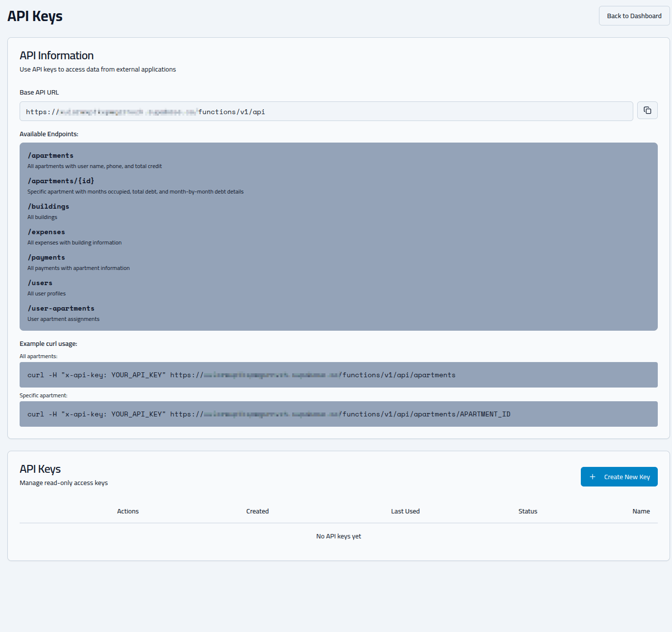Click the plus icon in Create New Key
672x632 pixels.
tap(592, 477)
